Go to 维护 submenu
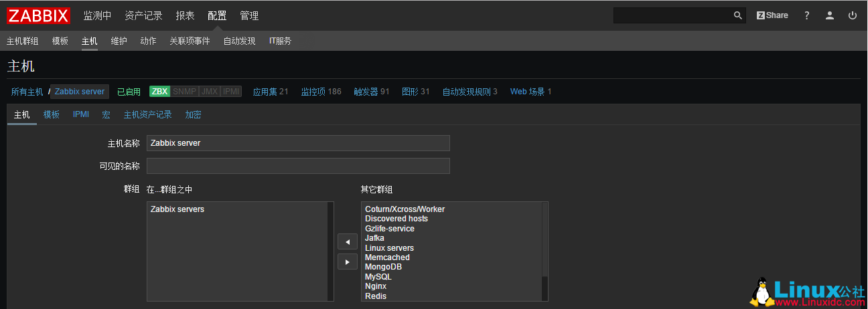868x309 pixels. pyautogui.click(x=119, y=41)
